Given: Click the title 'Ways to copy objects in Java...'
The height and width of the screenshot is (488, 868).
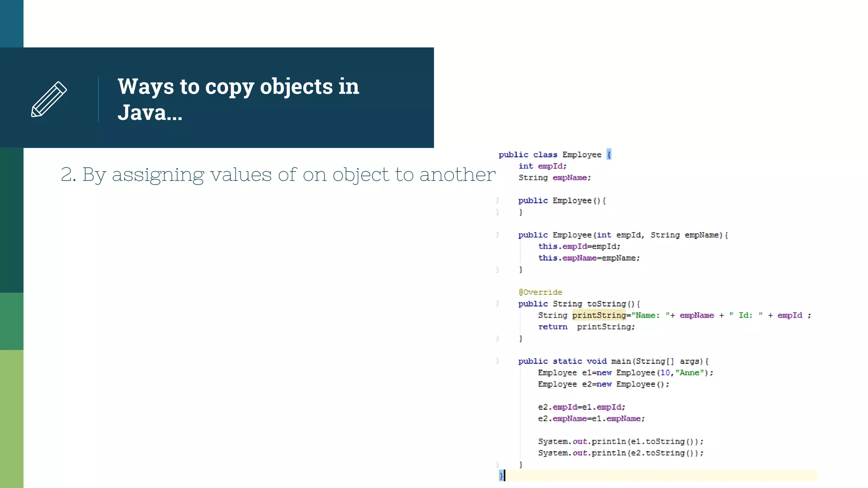Looking at the screenshot, I should (x=238, y=99).
